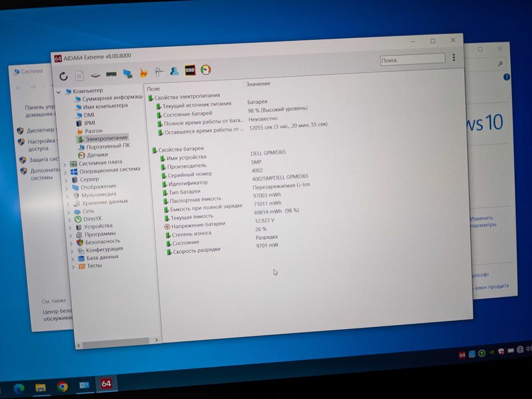
Task: Open Google Chrome from the taskbar
Action: tap(62, 386)
